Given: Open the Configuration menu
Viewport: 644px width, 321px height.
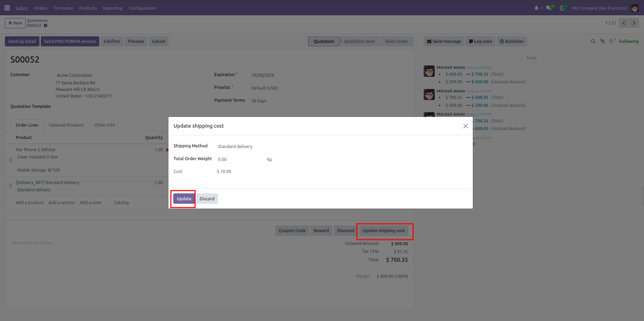Looking at the screenshot, I should coord(142,8).
